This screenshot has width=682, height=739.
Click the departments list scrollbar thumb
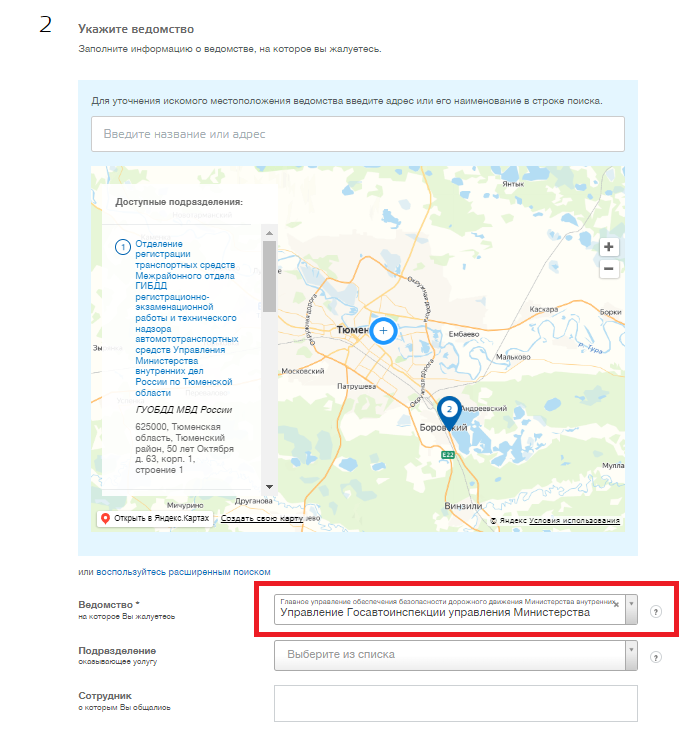(268, 275)
